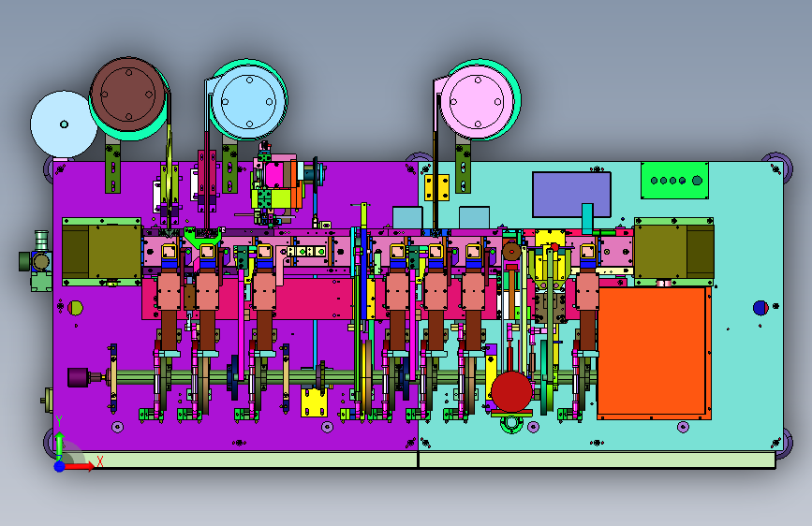The width and height of the screenshot is (812, 526).
Task: Select the yellow bracket below the camshaft
Action: 314,402
